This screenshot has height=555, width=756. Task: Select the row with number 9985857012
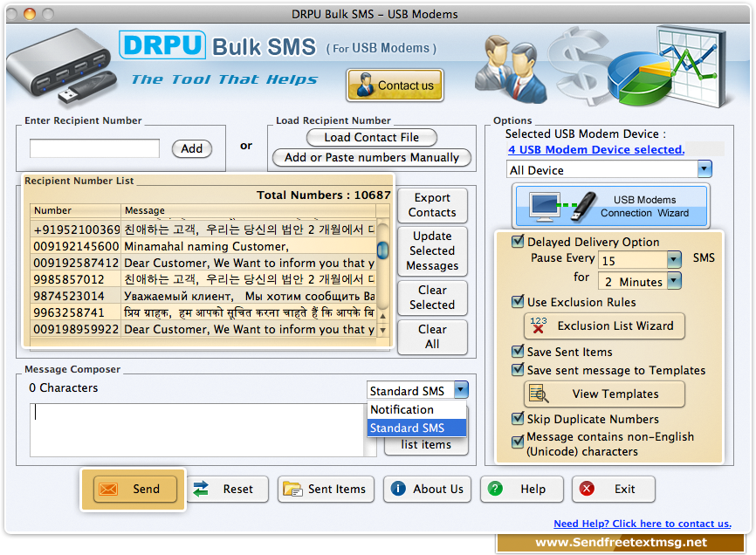[203, 279]
